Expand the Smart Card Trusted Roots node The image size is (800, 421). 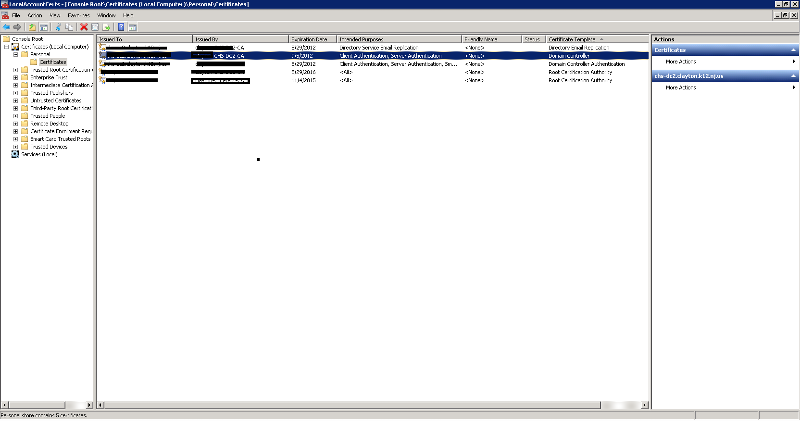coord(15,139)
